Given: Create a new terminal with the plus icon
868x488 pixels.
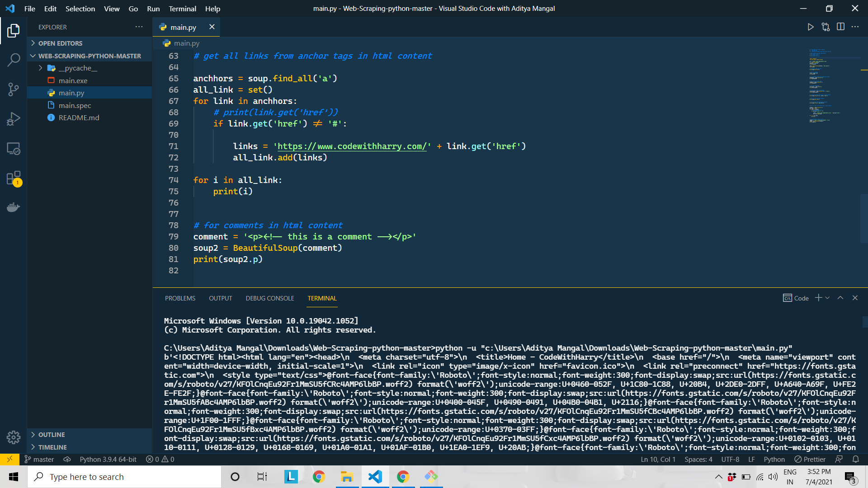Looking at the screenshot, I should (818, 298).
